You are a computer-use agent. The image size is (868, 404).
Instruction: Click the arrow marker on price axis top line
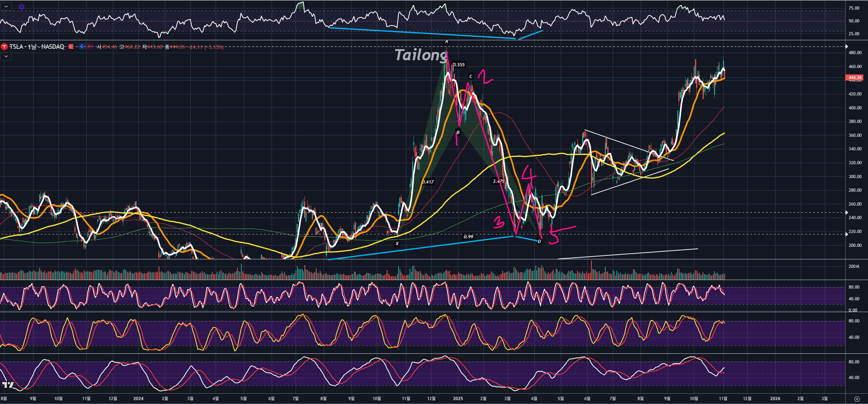coord(847,47)
